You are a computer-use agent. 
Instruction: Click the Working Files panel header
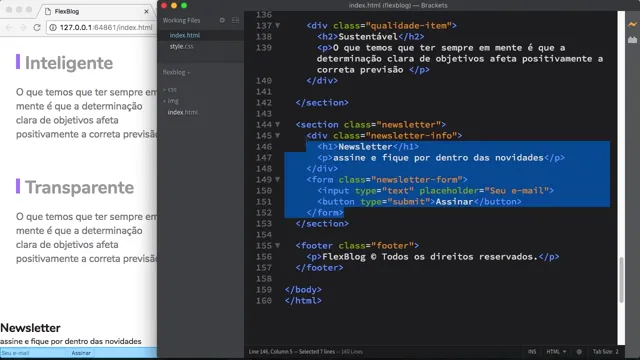[181, 20]
